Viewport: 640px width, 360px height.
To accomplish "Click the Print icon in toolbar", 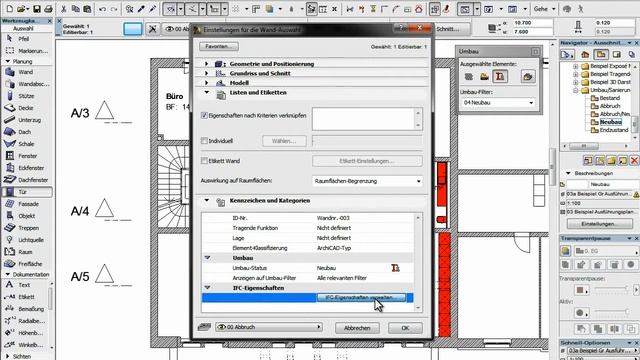I will (48, 8).
